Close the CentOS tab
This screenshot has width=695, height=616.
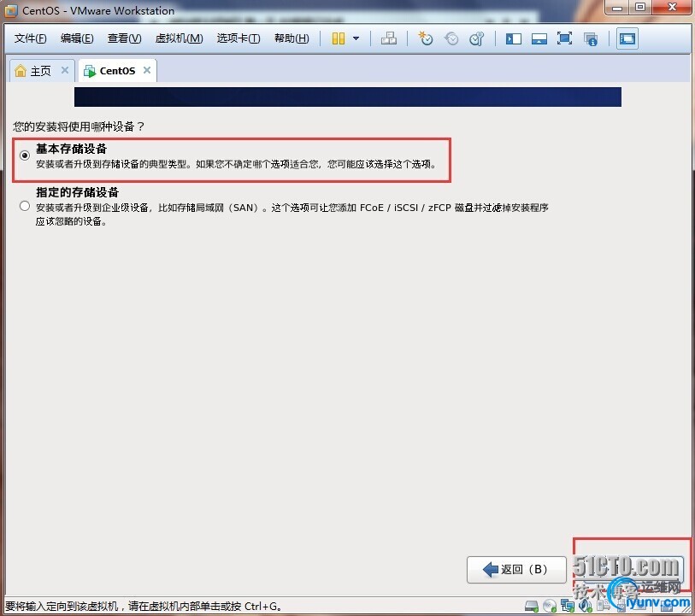pyautogui.click(x=147, y=70)
